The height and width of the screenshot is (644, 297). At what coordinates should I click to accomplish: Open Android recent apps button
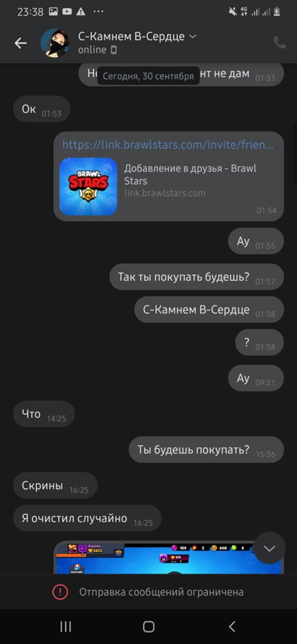coord(66,626)
